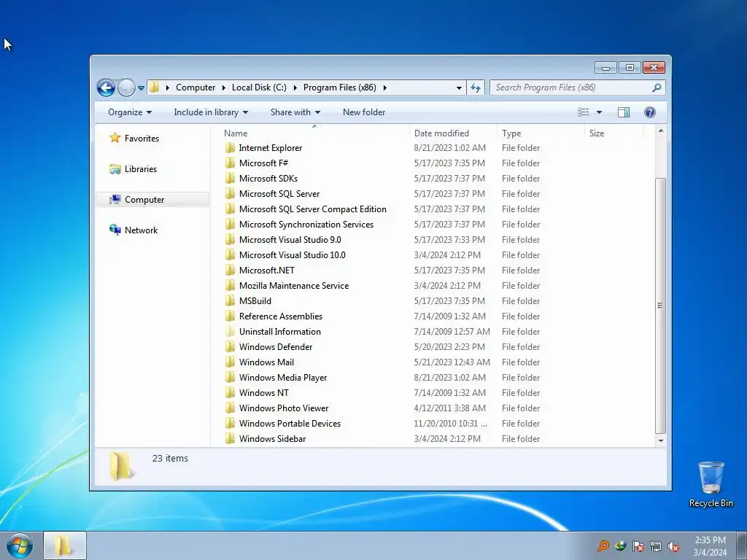Viewport: 747px width, 560px height.
Task: Click the vertical scrollbar thumb
Action: tap(661, 306)
